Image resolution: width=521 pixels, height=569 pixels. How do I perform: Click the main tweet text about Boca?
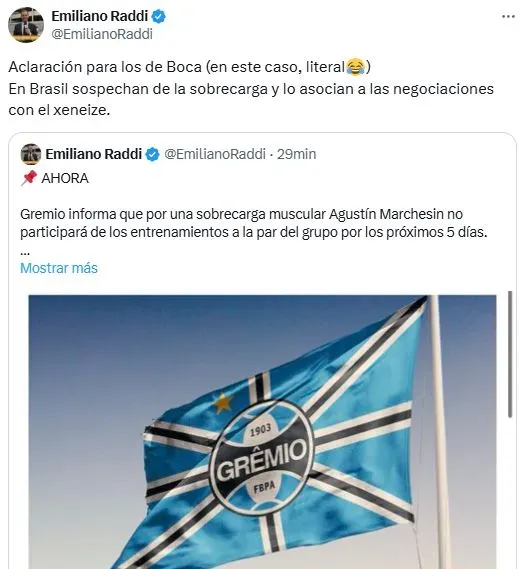[x=251, y=89]
